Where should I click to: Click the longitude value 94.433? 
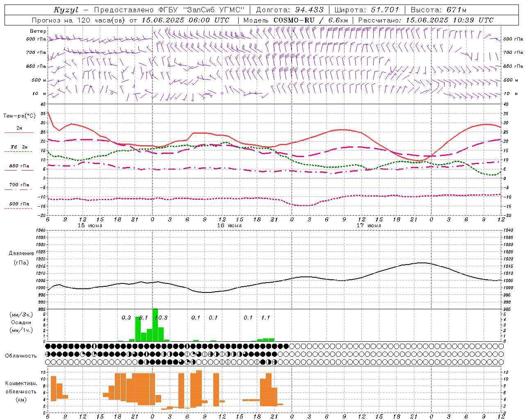click(x=310, y=10)
